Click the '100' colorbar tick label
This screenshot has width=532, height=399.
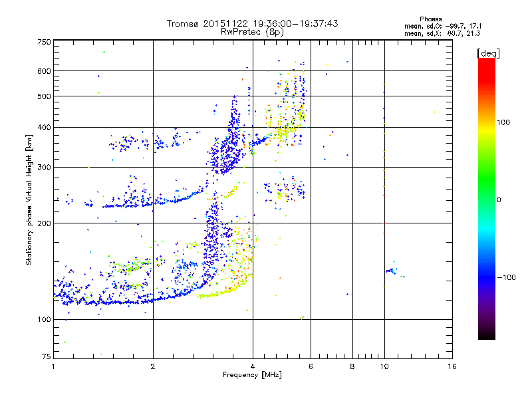[503, 122]
